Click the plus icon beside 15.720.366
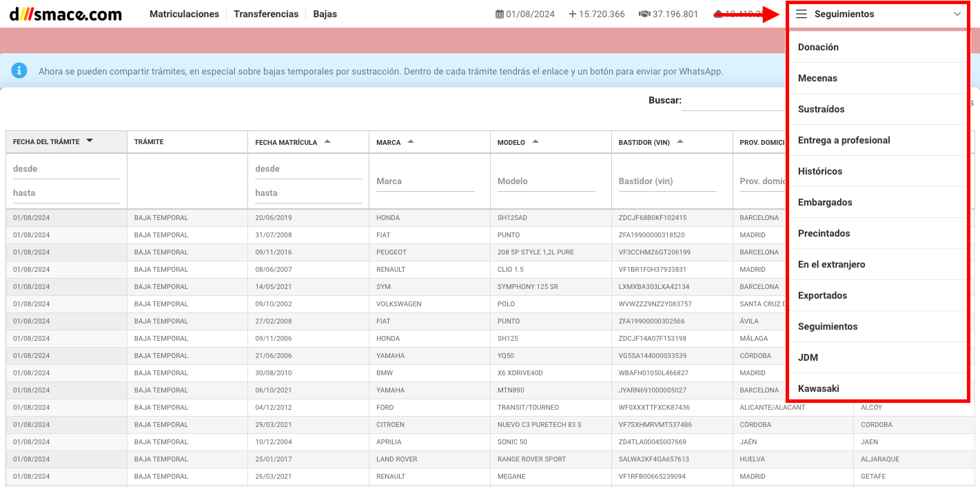 pos(573,14)
